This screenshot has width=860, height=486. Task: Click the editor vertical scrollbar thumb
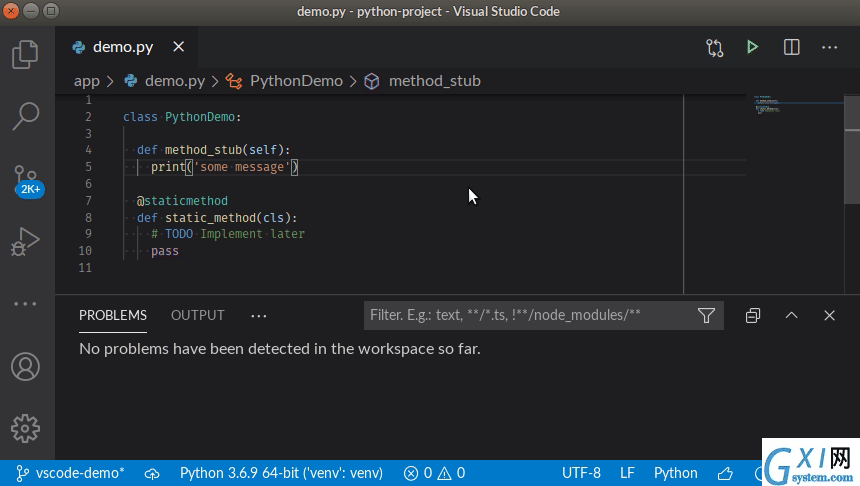tap(852, 149)
